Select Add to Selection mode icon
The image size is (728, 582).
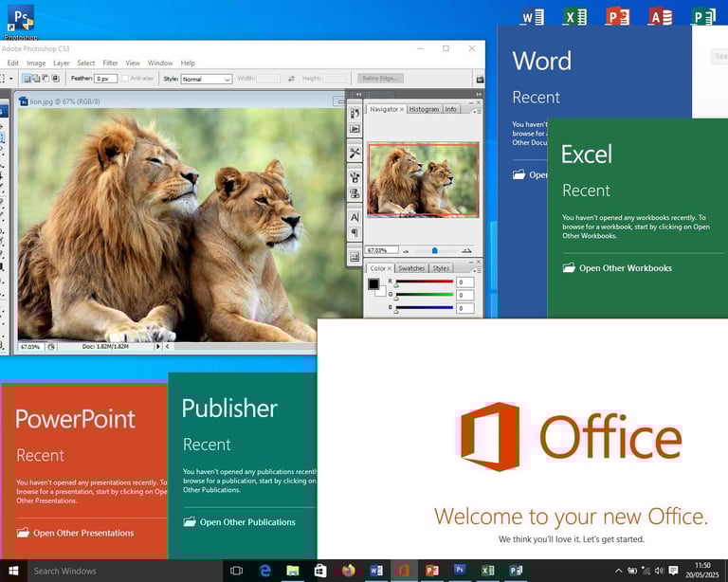tap(36, 79)
